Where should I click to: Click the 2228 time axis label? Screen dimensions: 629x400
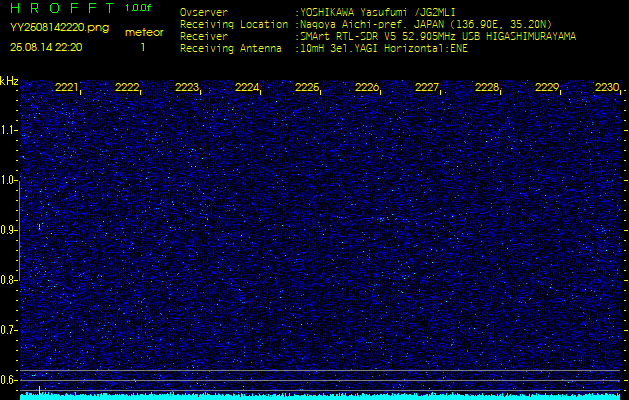(x=487, y=87)
